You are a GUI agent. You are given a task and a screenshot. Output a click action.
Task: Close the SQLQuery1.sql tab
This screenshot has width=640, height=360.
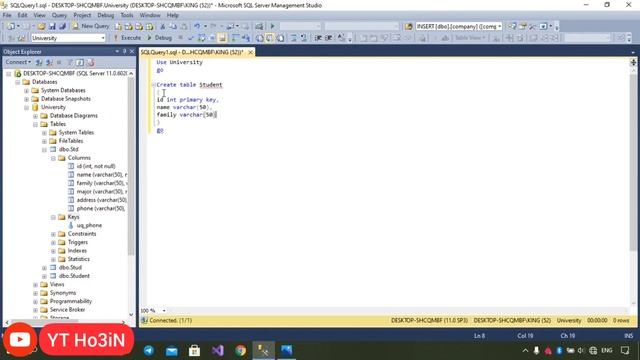coord(251,52)
